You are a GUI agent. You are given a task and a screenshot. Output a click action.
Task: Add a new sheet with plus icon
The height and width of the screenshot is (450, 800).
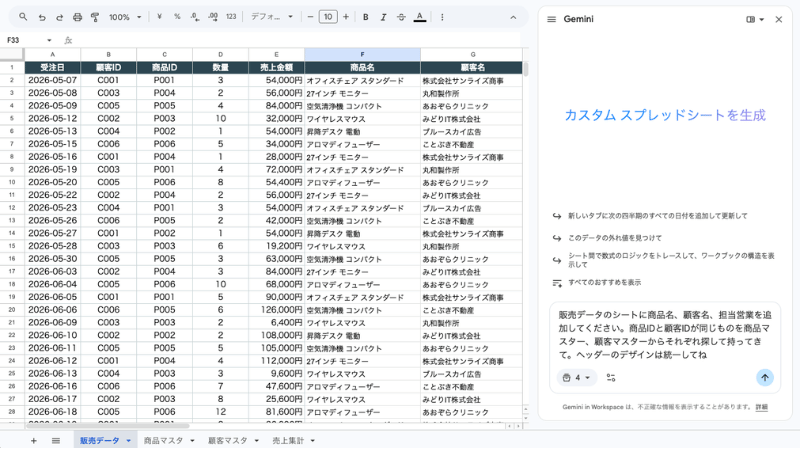tap(34, 441)
